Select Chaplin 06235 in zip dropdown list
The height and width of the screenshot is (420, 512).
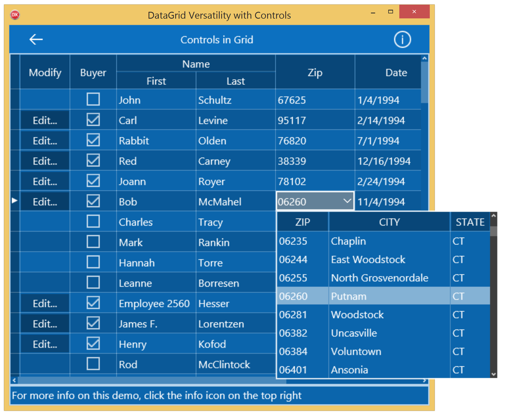pyautogui.click(x=383, y=241)
